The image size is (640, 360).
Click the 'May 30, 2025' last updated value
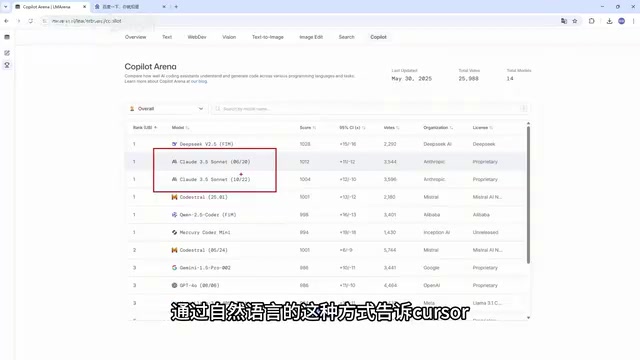pos(411,78)
